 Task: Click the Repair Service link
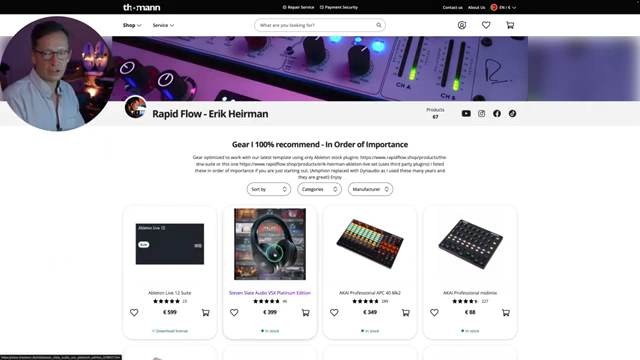click(298, 7)
